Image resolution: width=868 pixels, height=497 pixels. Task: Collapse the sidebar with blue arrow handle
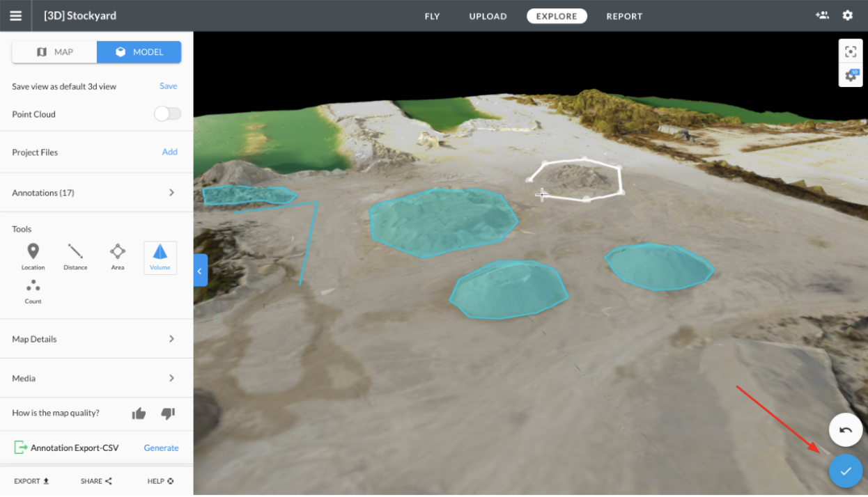(200, 271)
